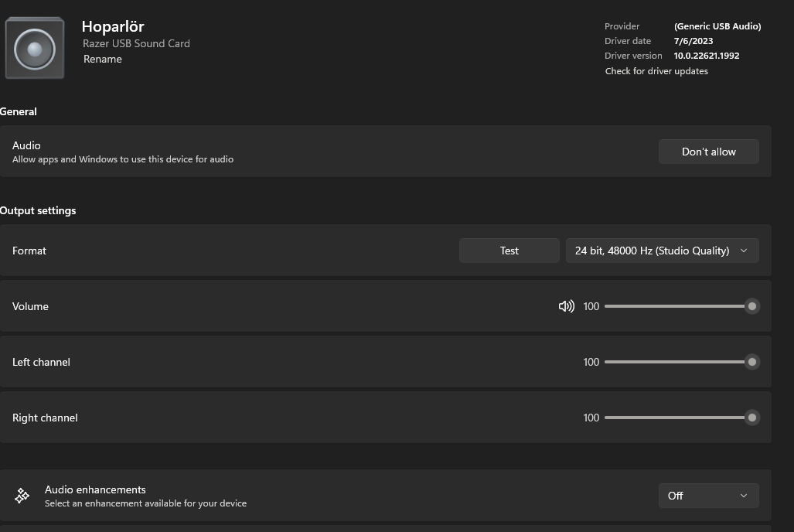Click the Audio enhancements sparkle icon
The height and width of the screenshot is (532, 794).
(x=22, y=496)
